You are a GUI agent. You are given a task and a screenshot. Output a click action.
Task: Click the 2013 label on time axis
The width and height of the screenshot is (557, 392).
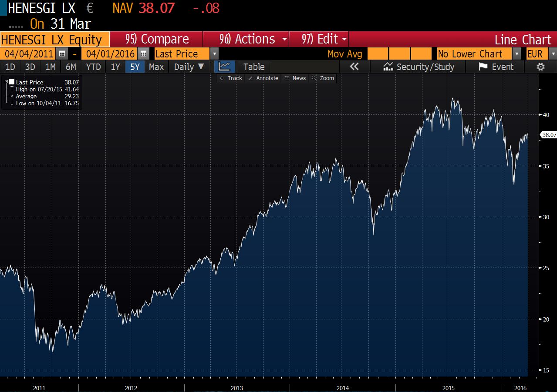point(237,388)
